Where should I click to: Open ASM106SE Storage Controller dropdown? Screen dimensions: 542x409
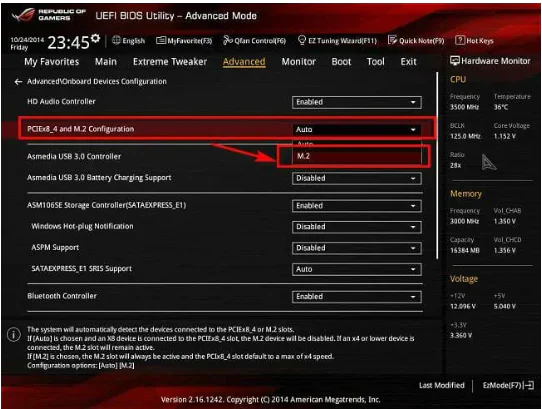click(357, 206)
